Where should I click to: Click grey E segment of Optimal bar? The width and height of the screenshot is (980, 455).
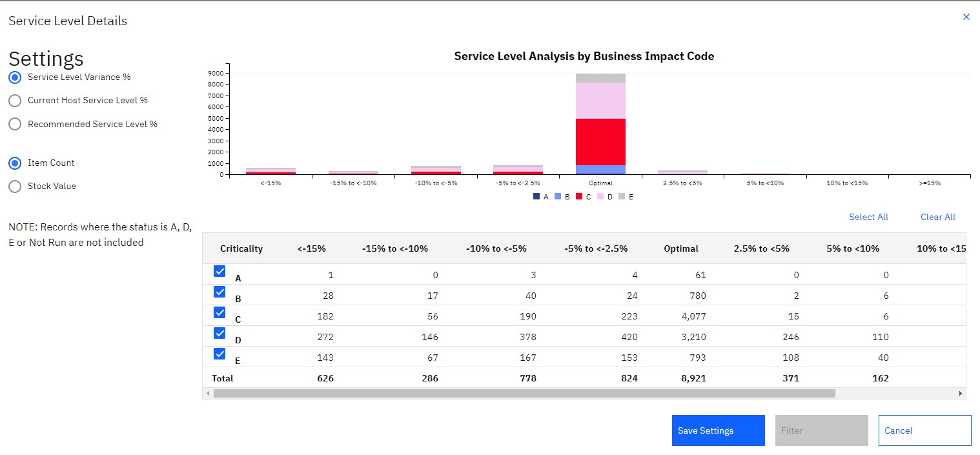pos(600,78)
